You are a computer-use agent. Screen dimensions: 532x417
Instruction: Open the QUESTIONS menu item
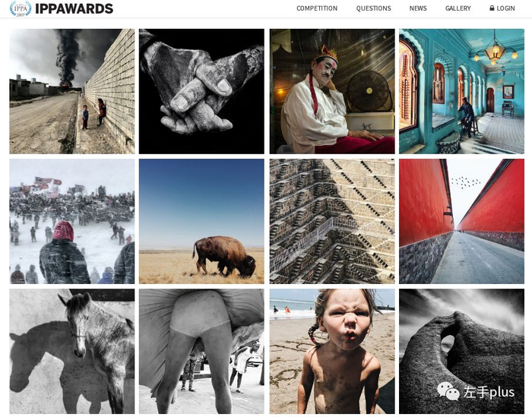pos(374,8)
